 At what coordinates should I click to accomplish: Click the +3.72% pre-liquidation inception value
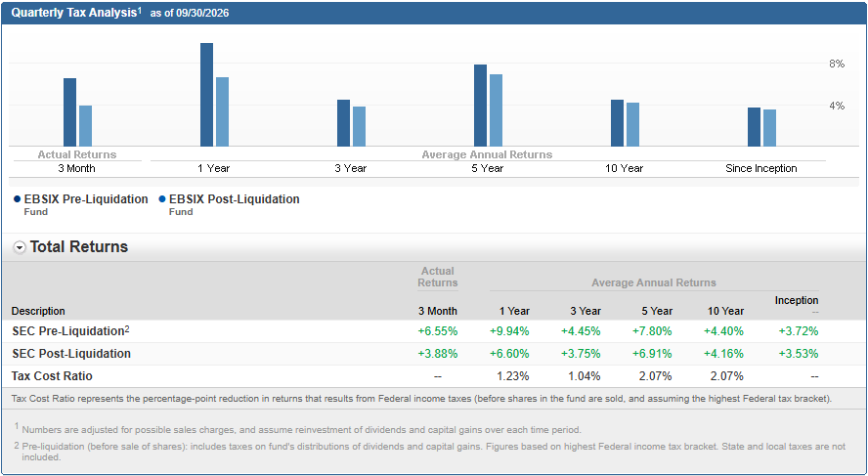click(x=799, y=331)
